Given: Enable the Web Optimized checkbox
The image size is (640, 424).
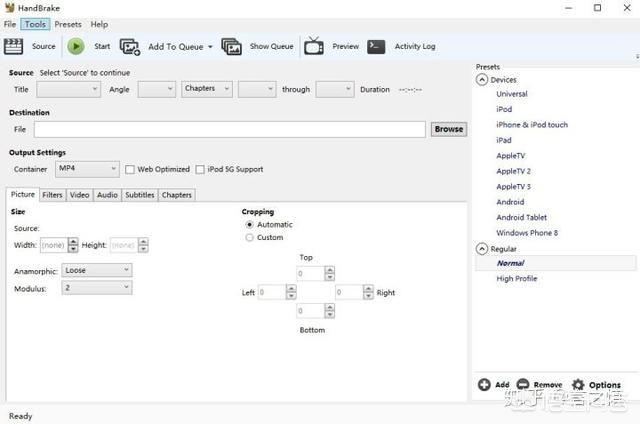Looking at the screenshot, I should click(x=130, y=169).
